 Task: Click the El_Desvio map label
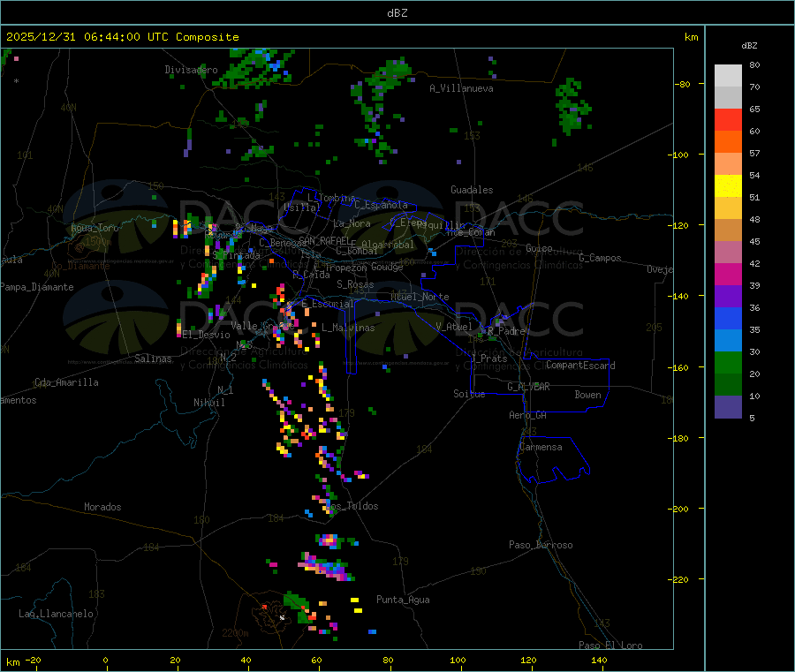(x=207, y=335)
